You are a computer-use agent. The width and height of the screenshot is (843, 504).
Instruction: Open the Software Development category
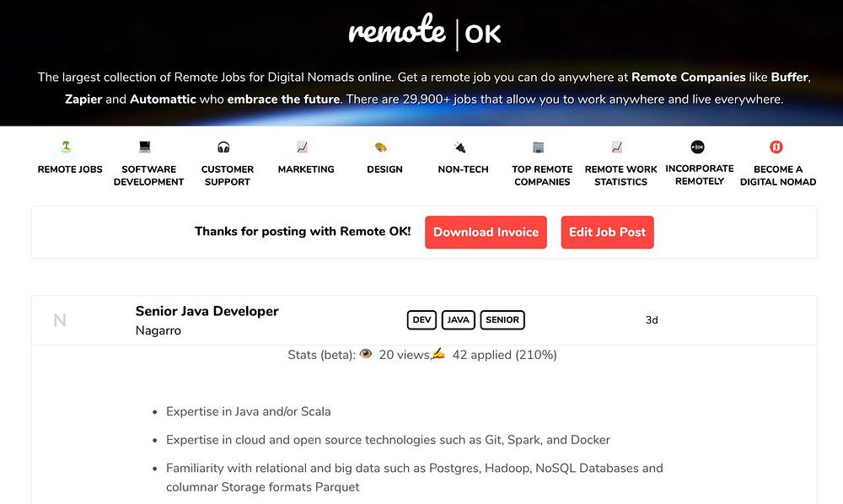click(148, 175)
